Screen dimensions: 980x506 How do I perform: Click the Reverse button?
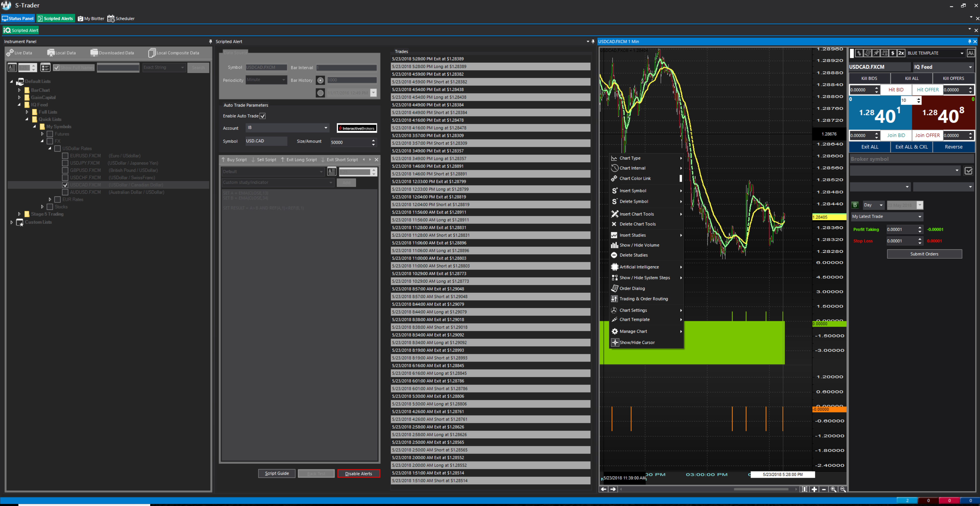point(953,147)
